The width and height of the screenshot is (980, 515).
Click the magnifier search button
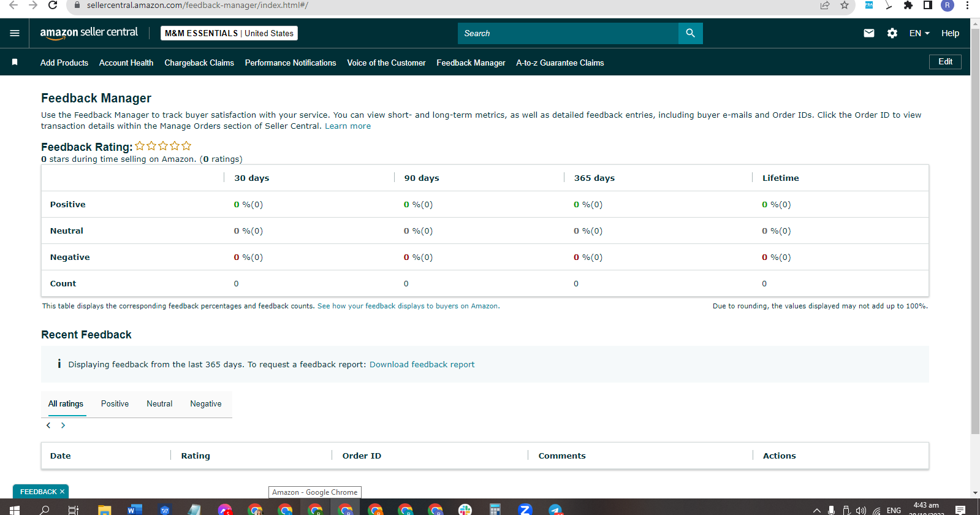691,33
